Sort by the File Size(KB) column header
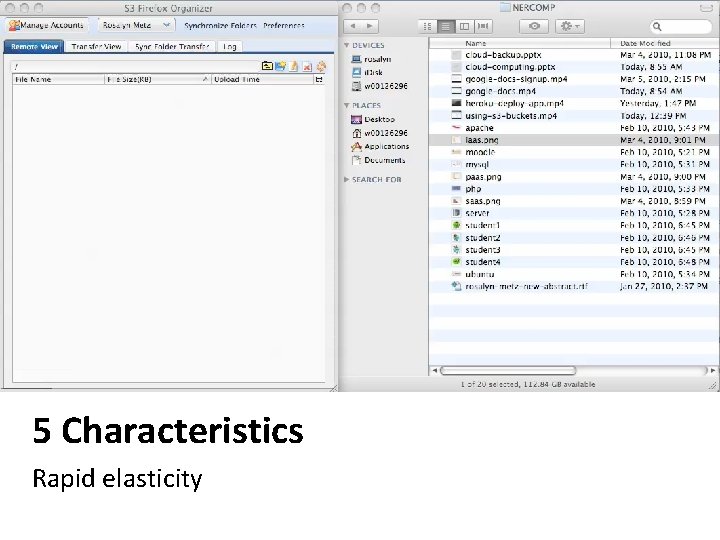The image size is (720, 540). [158, 79]
